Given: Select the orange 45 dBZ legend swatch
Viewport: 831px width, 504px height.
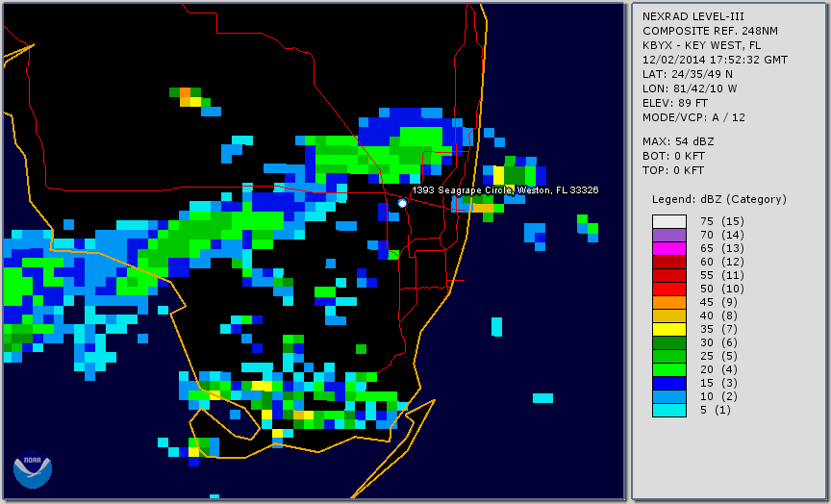Looking at the screenshot, I should click(x=669, y=302).
